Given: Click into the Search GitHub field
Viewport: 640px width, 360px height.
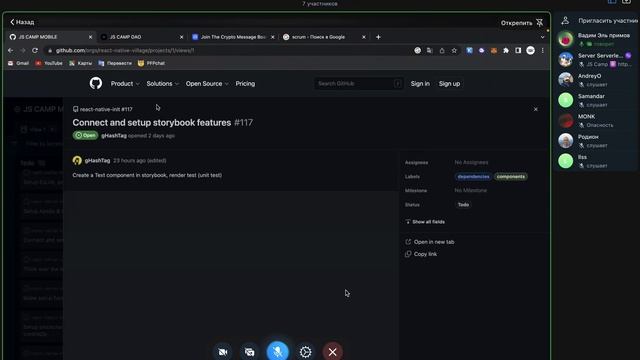Looking at the screenshot, I should click(x=359, y=84).
